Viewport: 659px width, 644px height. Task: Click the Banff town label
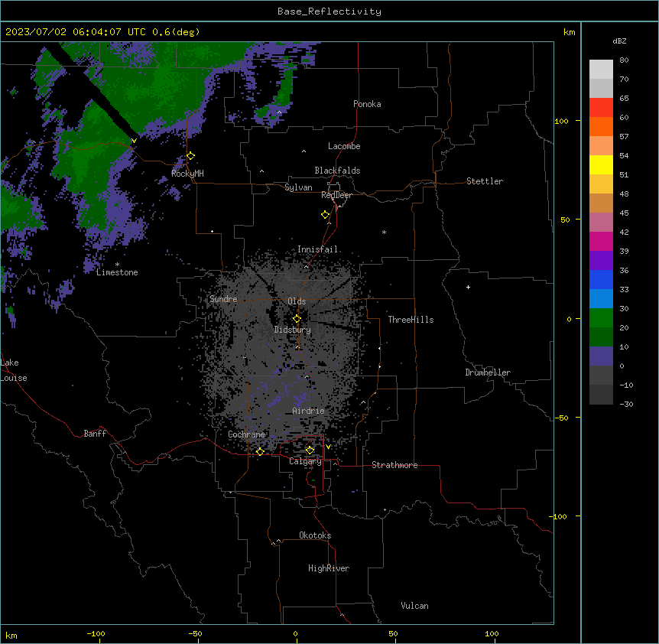tap(95, 434)
